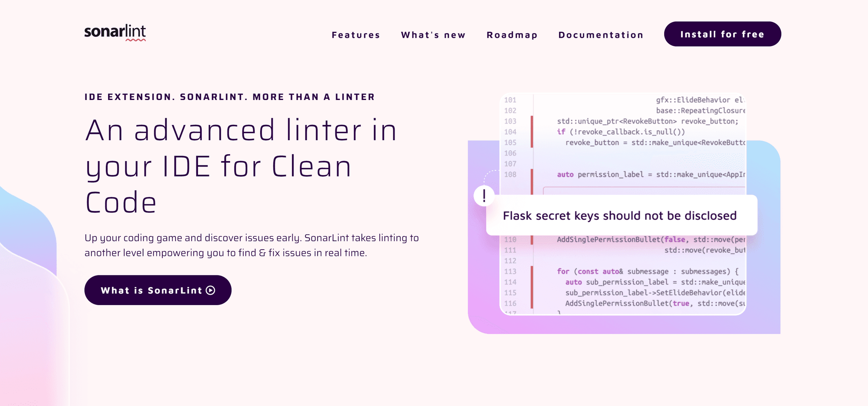Click the play circle icon in What is SonarLint
The height and width of the screenshot is (406, 868).
tap(211, 290)
